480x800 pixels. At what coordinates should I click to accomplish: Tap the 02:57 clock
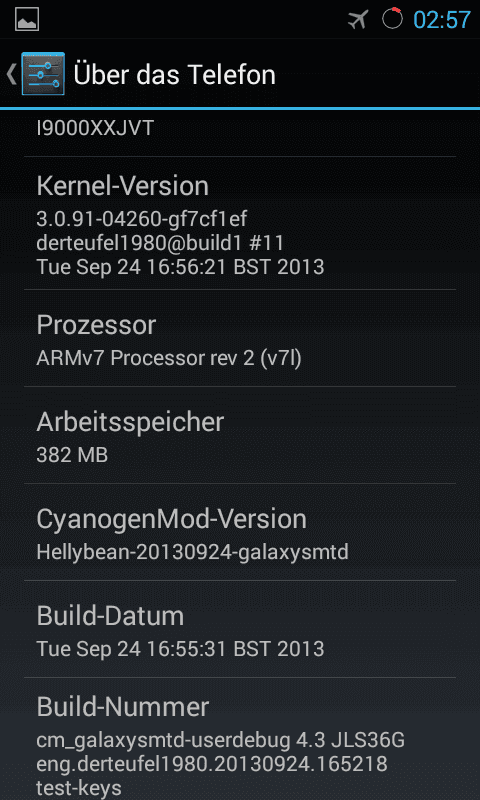[x=442, y=19]
